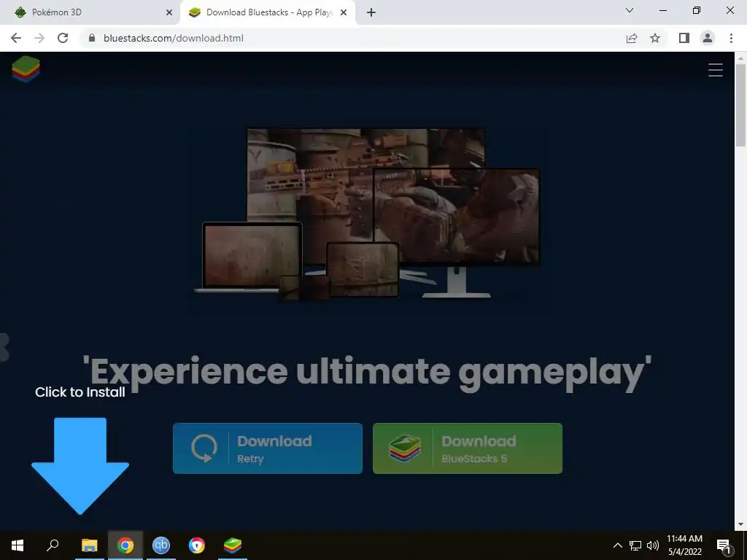Screen dimensions: 747x560
Task: Reload the current page
Action: [x=63, y=38]
